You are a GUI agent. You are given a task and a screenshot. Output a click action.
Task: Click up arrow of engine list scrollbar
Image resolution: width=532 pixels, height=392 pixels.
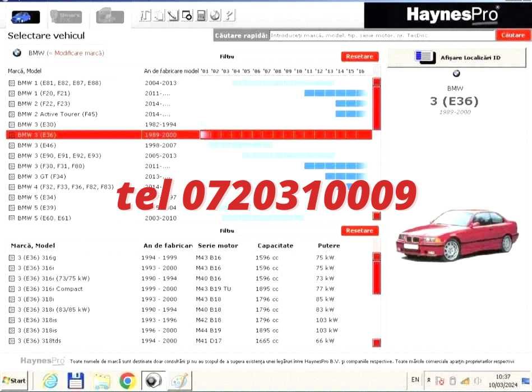coord(377,257)
